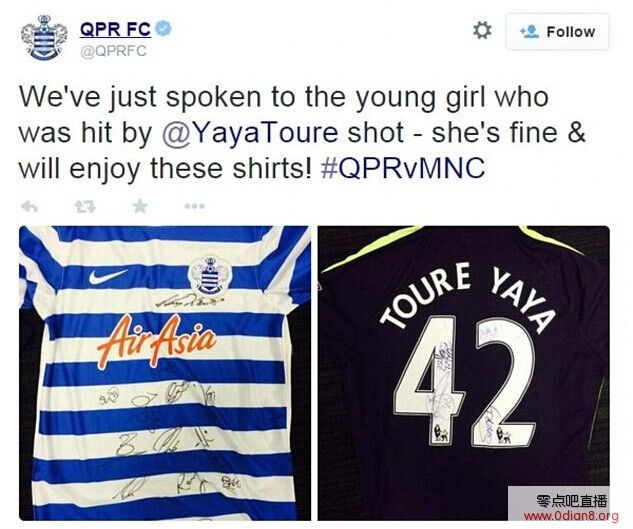This screenshot has width=633, height=529.
Task: Retweet this QPR FC tweet
Action: click(85, 207)
